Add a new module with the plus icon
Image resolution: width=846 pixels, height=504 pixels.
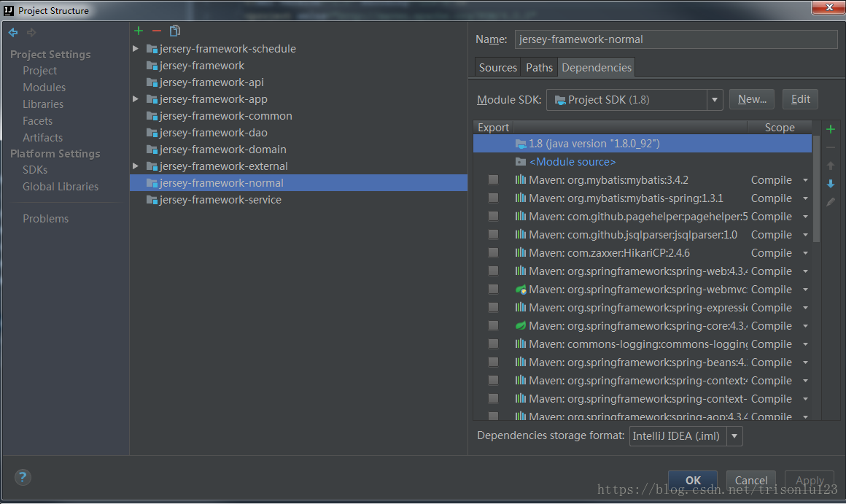[139, 31]
